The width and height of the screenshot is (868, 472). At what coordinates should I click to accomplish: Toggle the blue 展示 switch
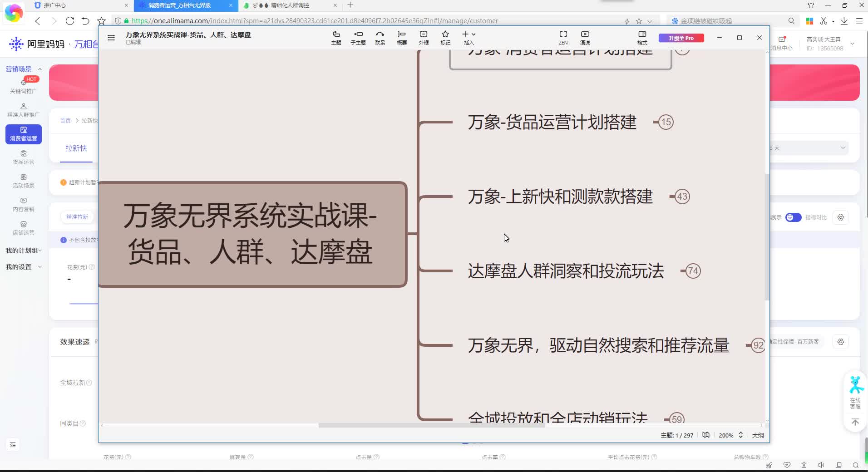click(x=793, y=217)
